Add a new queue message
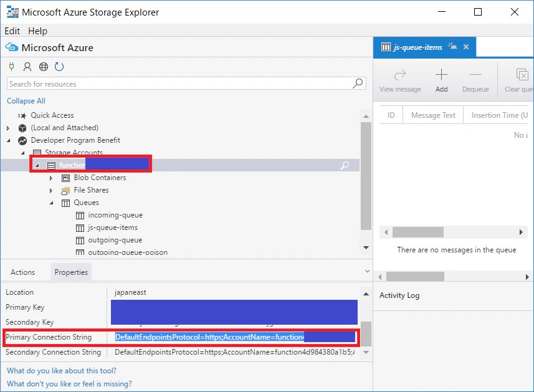 pos(441,81)
